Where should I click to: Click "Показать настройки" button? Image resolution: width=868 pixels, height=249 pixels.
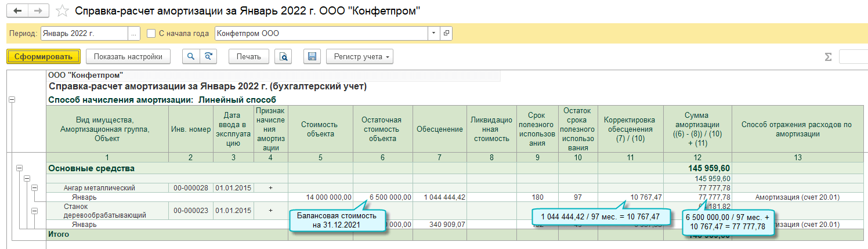click(x=128, y=56)
